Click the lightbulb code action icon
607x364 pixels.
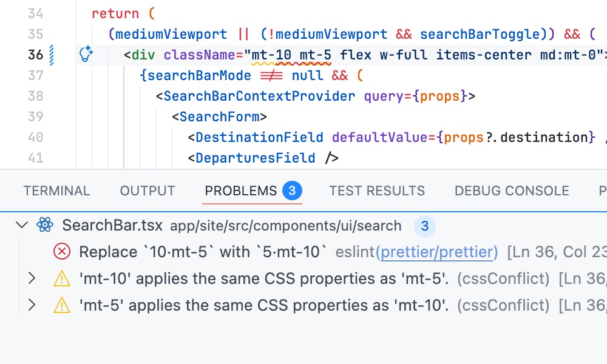pos(87,54)
